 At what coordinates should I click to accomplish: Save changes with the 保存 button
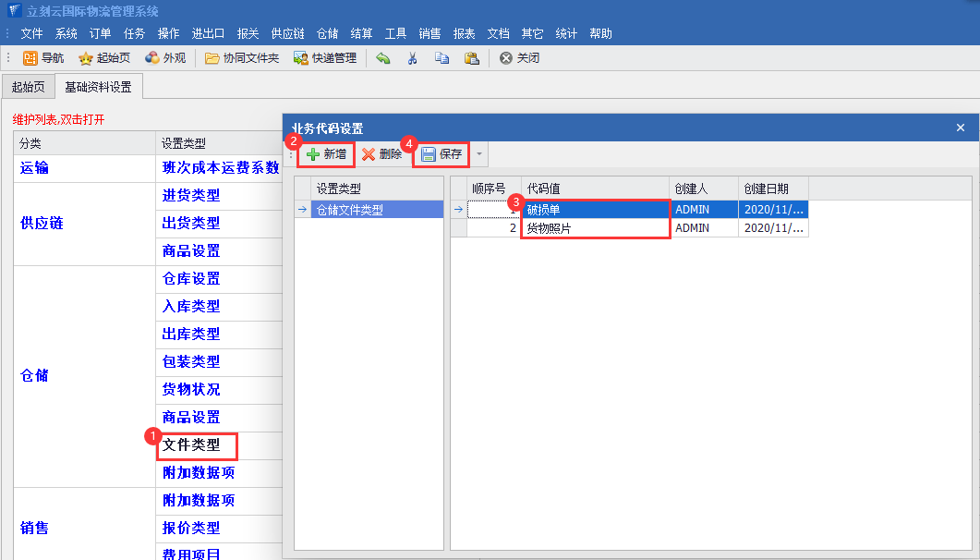point(442,154)
